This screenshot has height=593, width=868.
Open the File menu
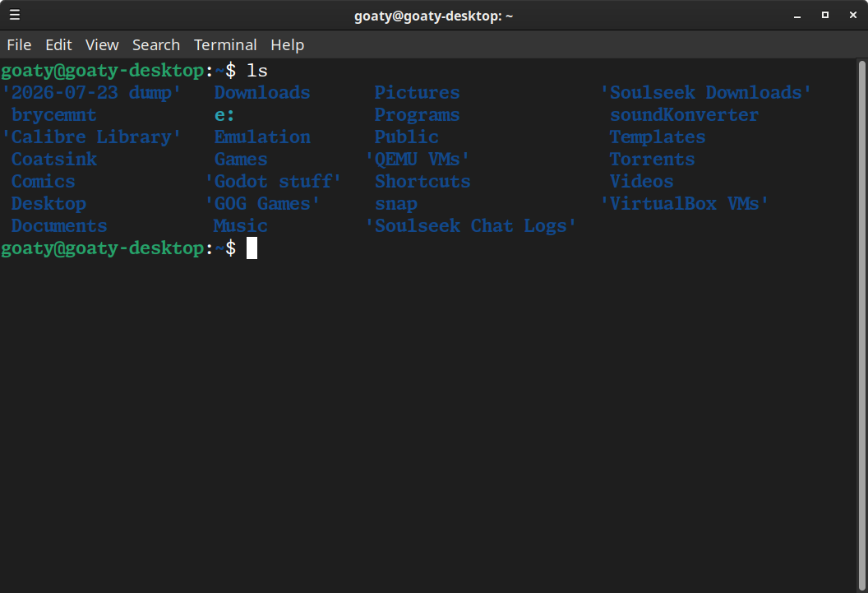19,45
